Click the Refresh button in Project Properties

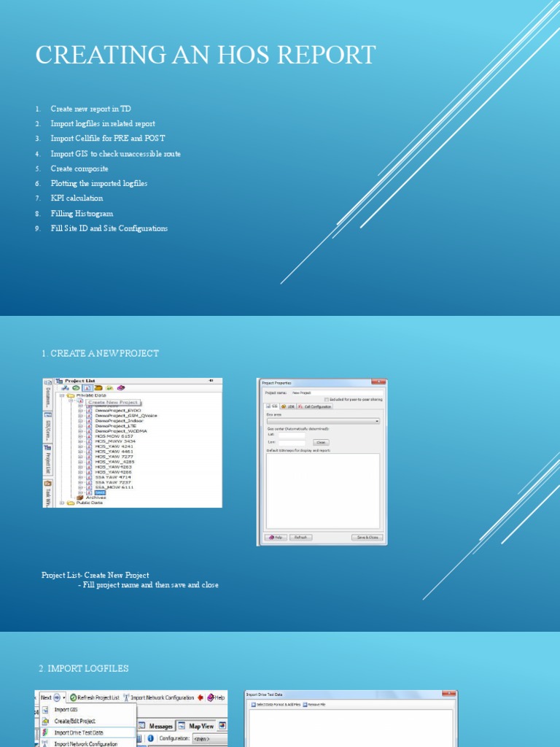tap(301, 538)
